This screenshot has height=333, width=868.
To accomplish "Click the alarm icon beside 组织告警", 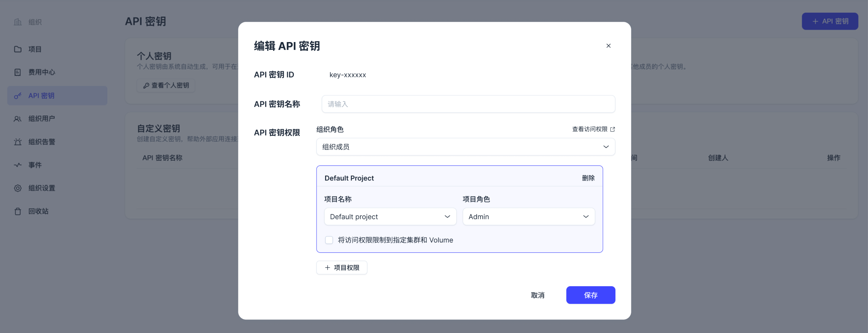I will point(18,142).
